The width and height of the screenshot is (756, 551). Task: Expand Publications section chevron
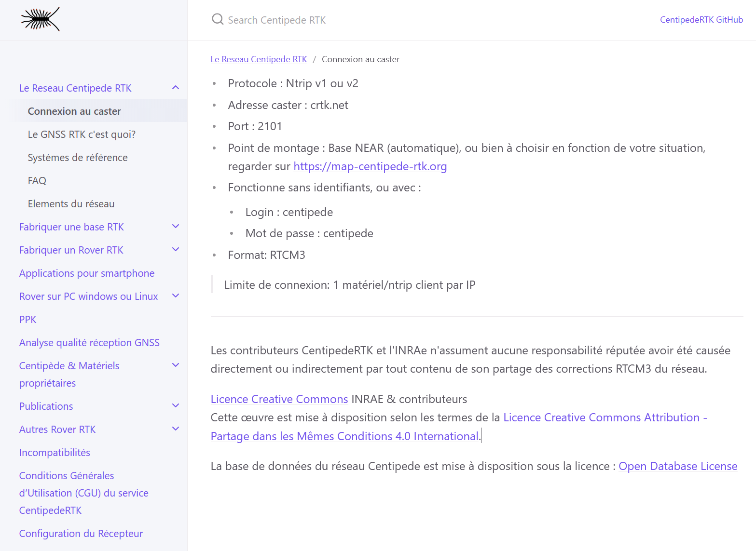[x=176, y=406]
